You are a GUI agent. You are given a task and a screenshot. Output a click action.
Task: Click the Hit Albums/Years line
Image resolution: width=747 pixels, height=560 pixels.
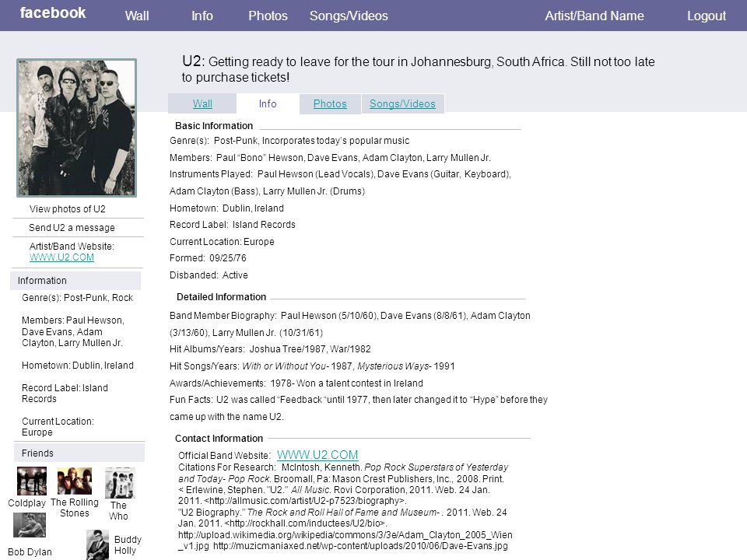[270, 349]
